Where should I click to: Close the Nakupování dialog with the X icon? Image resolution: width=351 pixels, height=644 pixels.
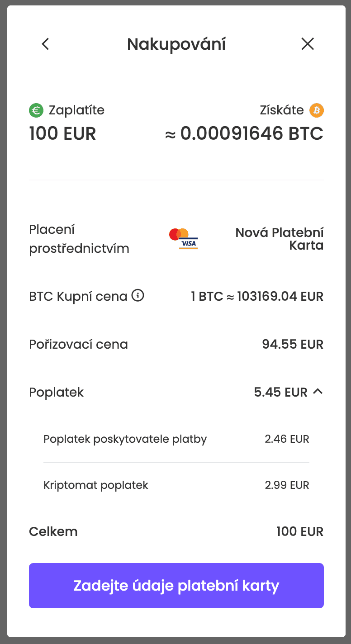coord(308,44)
